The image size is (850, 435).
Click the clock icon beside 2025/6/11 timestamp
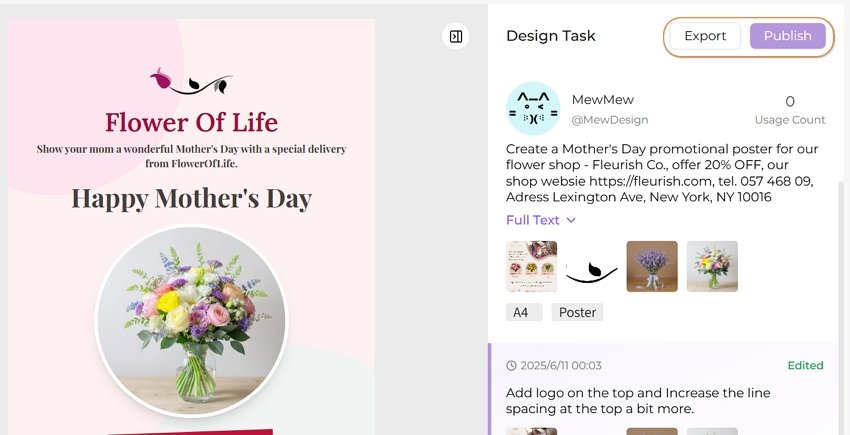click(x=511, y=366)
